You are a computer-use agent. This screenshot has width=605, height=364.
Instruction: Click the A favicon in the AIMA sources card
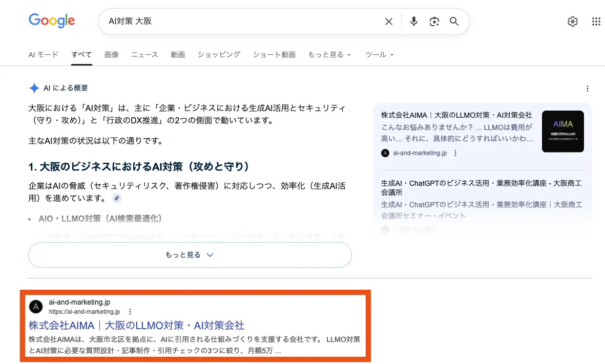click(385, 153)
